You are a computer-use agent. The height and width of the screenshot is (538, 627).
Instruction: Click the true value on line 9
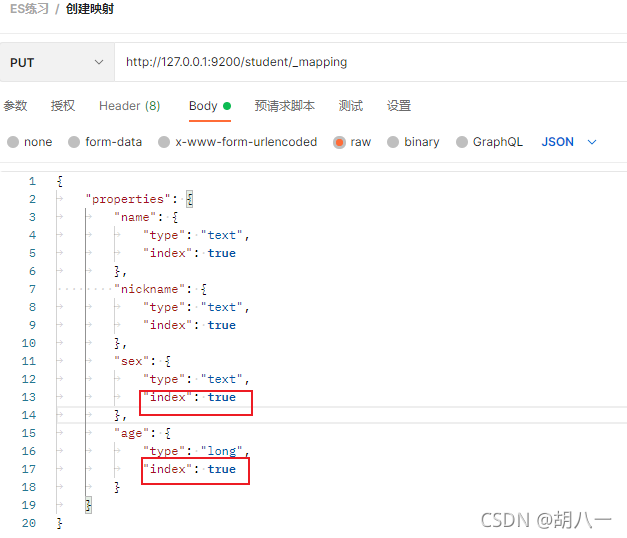[222, 325]
